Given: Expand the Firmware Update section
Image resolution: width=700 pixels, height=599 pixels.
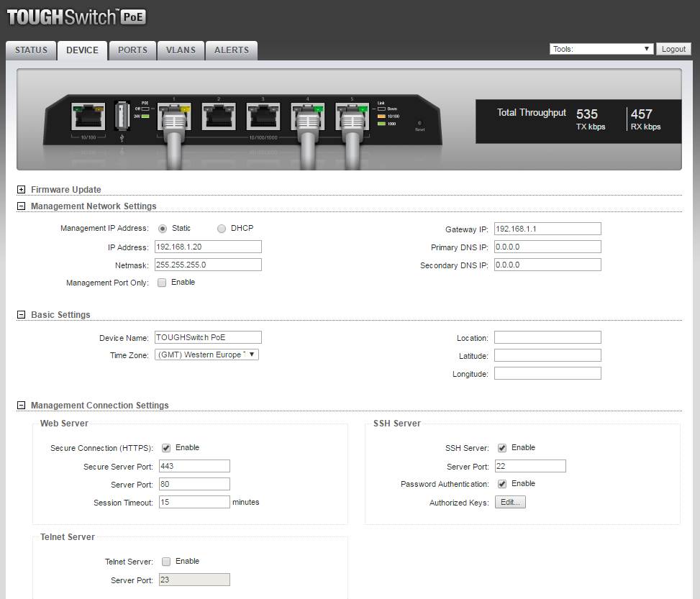Looking at the screenshot, I should pyautogui.click(x=22, y=190).
